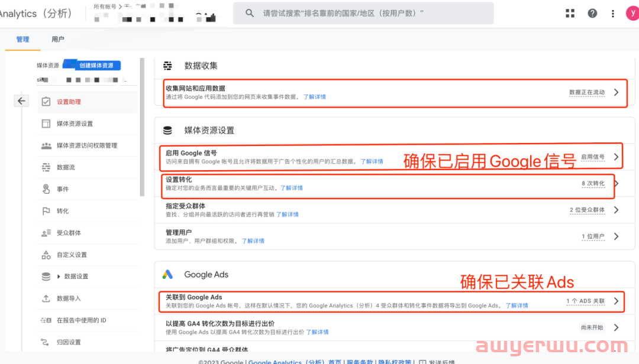
Task: Click the back arrow button in sidebar
Action: click(21, 101)
